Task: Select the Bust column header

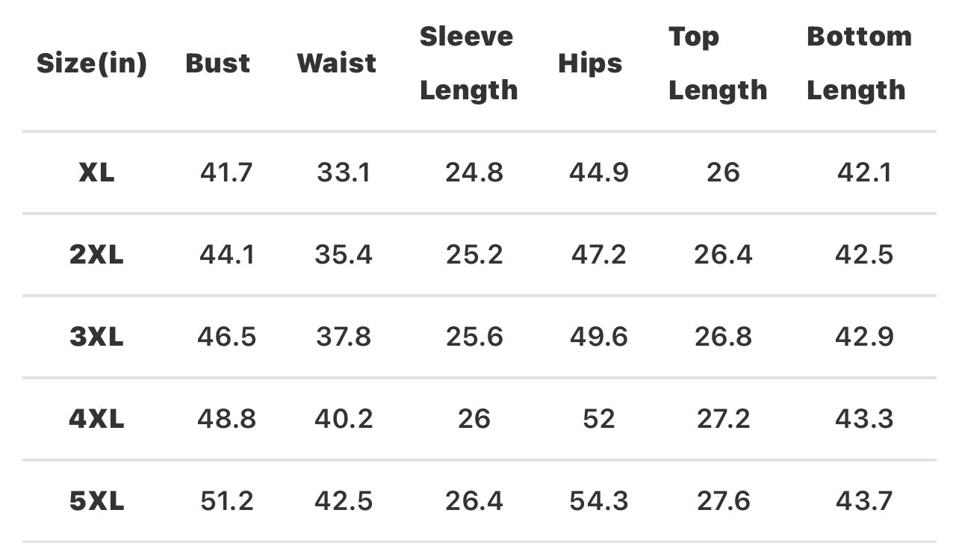Action: (218, 63)
